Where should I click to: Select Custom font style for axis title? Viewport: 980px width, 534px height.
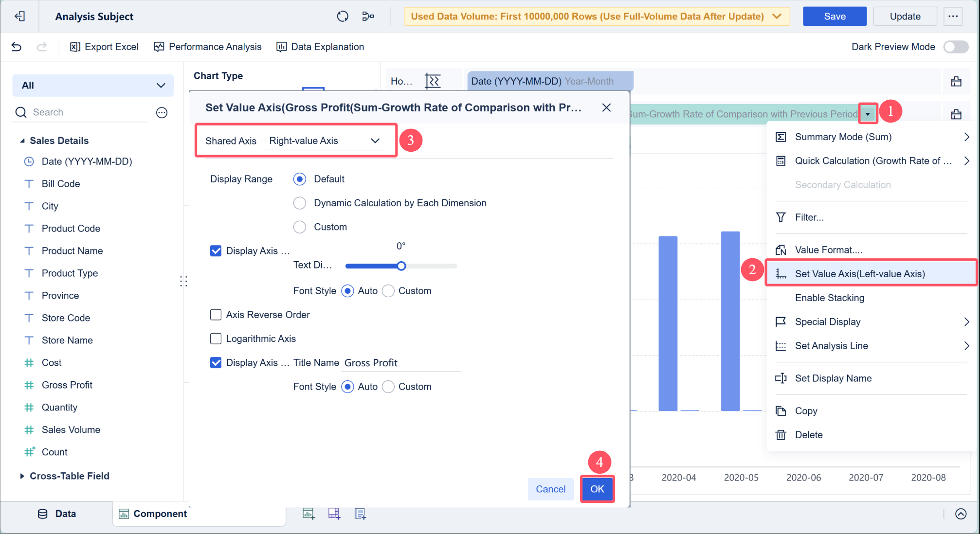388,387
